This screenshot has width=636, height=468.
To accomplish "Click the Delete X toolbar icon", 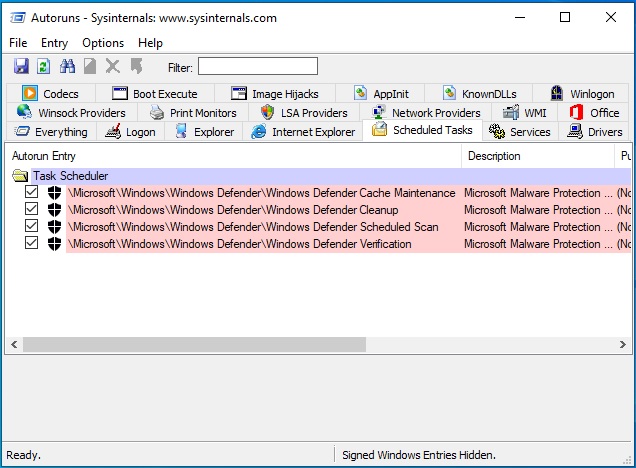I will coord(113,66).
